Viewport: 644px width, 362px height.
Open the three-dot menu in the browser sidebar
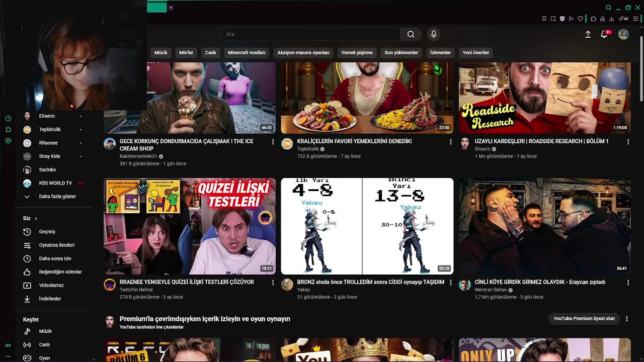click(x=8, y=356)
